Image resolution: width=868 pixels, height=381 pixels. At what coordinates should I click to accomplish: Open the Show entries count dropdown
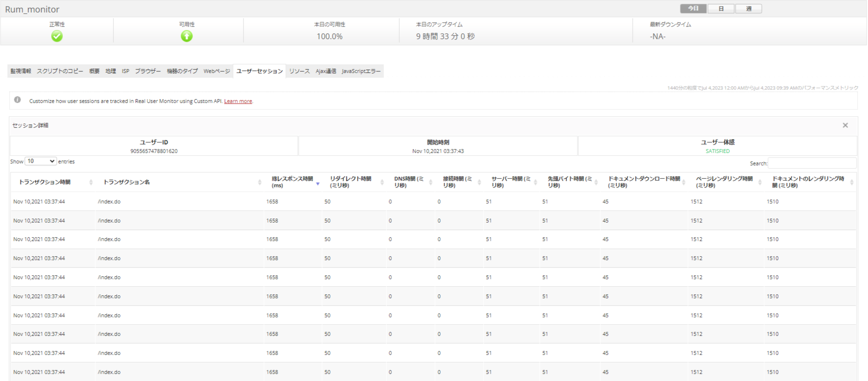coord(40,161)
